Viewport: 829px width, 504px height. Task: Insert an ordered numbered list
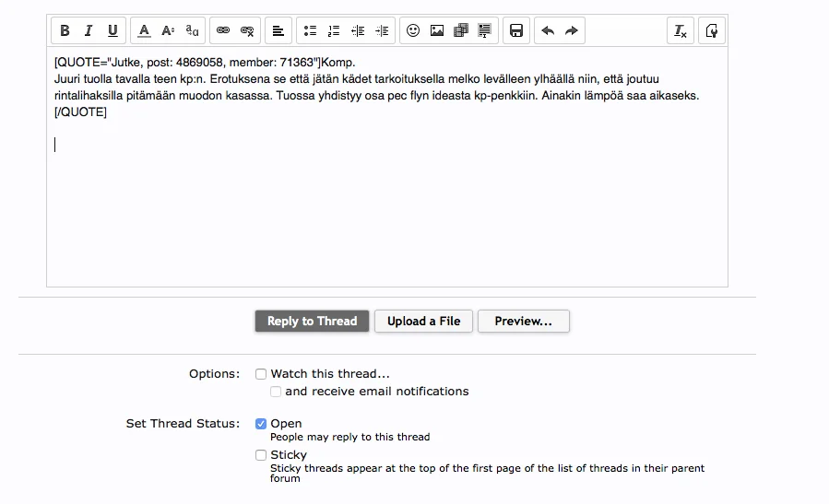(334, 30)
